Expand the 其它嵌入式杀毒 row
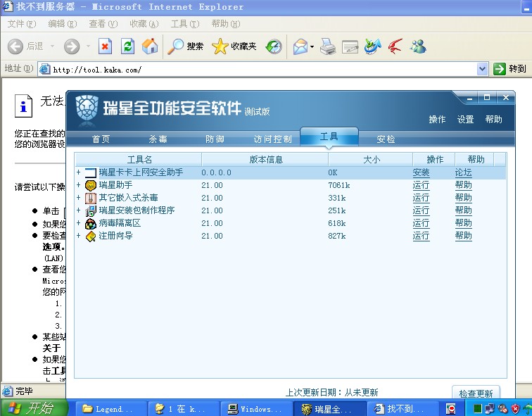This screenshot has width=532, height=416. 78,197
